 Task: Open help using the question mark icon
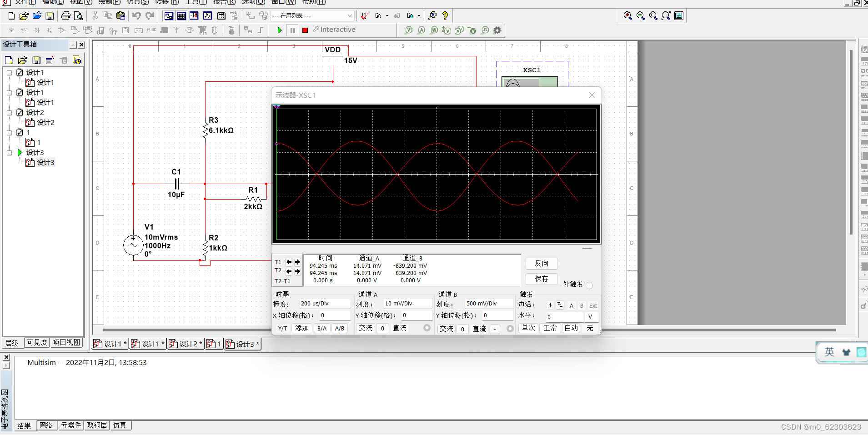[445, 16]
